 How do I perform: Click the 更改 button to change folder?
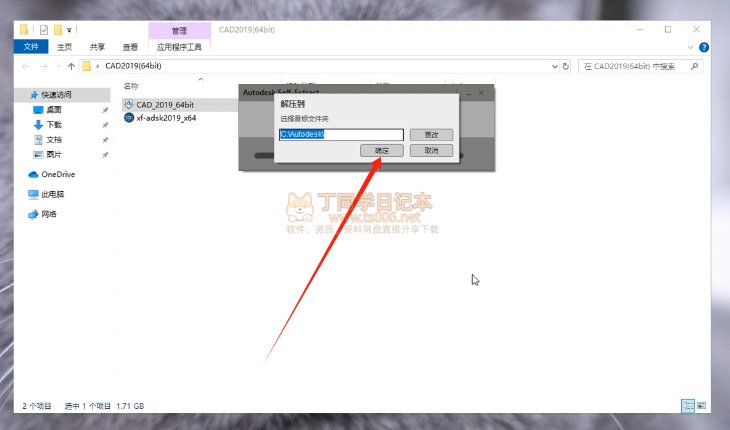(x=431, y=134)
